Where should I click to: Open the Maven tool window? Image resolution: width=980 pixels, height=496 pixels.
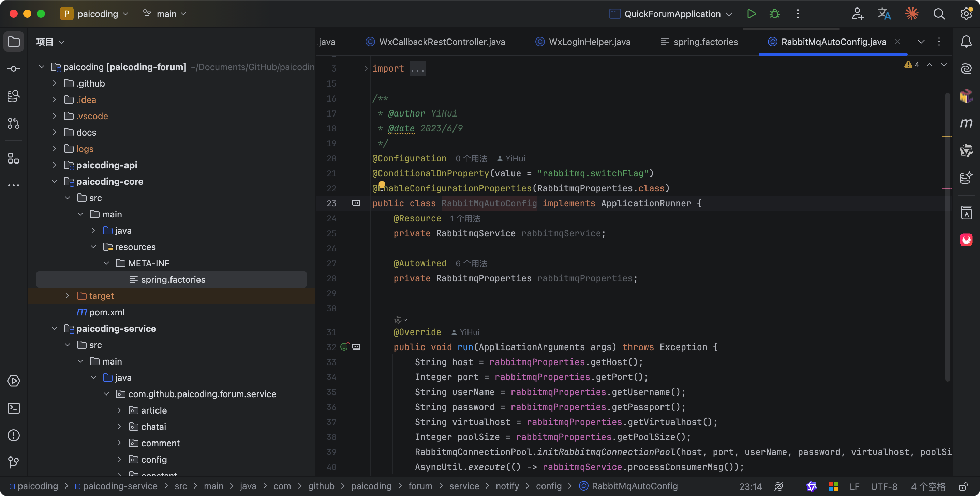coord(966,123)
